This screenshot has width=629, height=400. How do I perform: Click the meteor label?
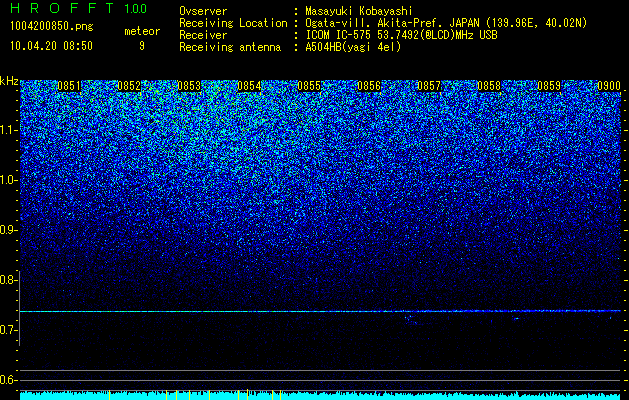point(142,31)
